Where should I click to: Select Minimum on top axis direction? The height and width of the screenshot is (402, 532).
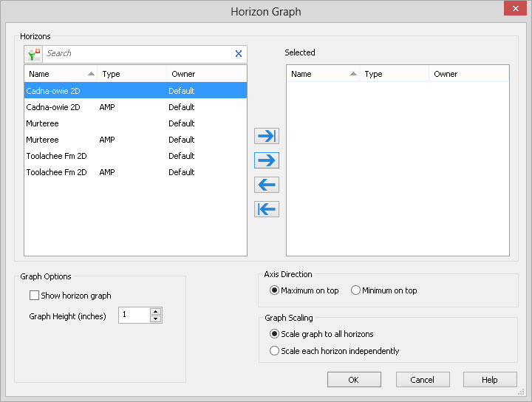pyautogui.click(x=356, y=290)
